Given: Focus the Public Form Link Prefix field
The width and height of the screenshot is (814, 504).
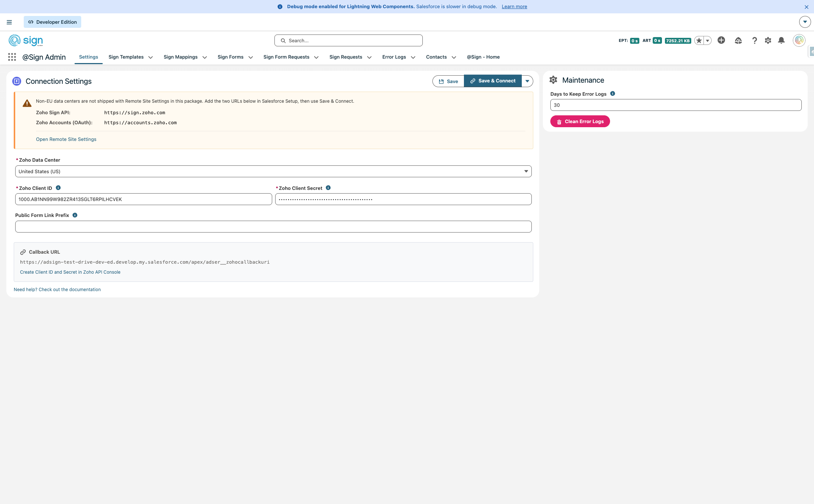Looking at the screenshot, I should point(273,227).
